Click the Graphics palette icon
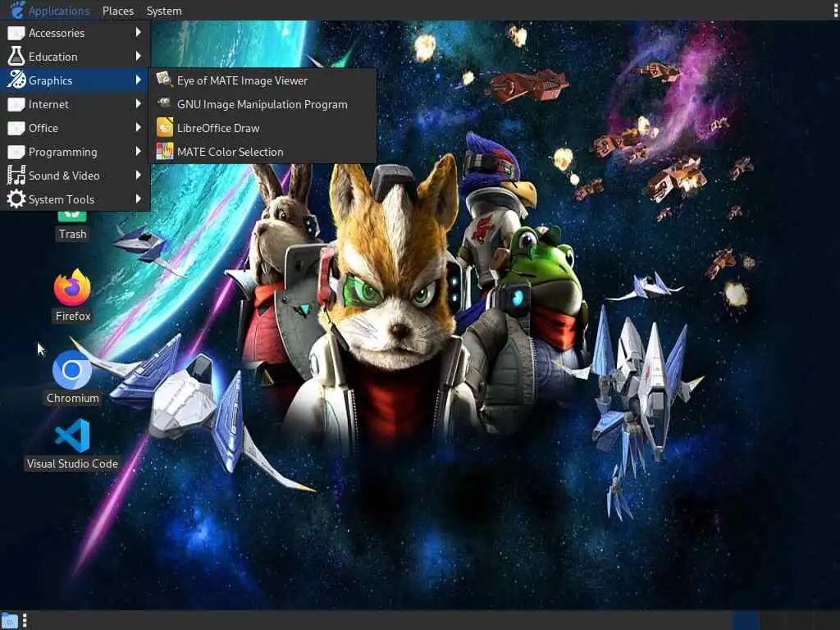Screen dimensions: 840x630 pos(16,80)
